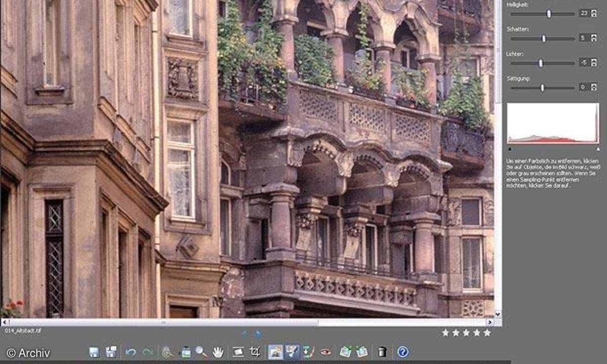Click the Helligkeit value stepper arrows

point(594,13)
